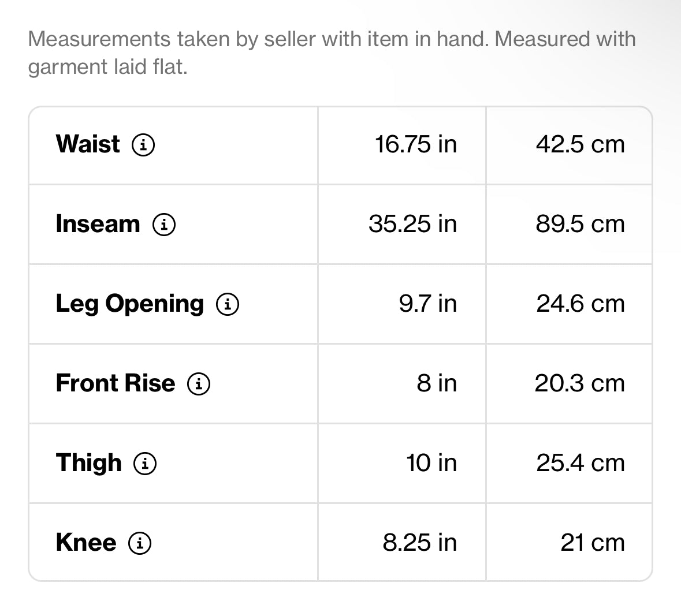
Task: Show the Knee measurement info icon
Action: pyautogui.click(x=140, y=543)
